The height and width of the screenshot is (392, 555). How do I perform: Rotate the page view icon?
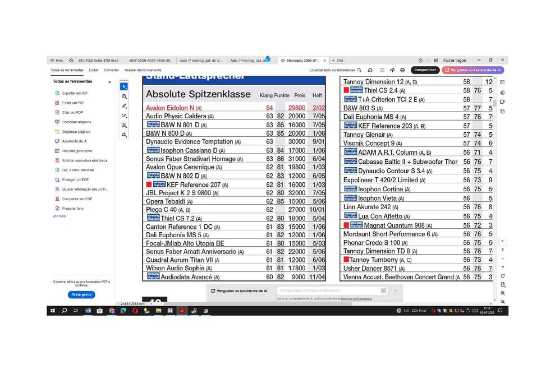coord(503,276)
